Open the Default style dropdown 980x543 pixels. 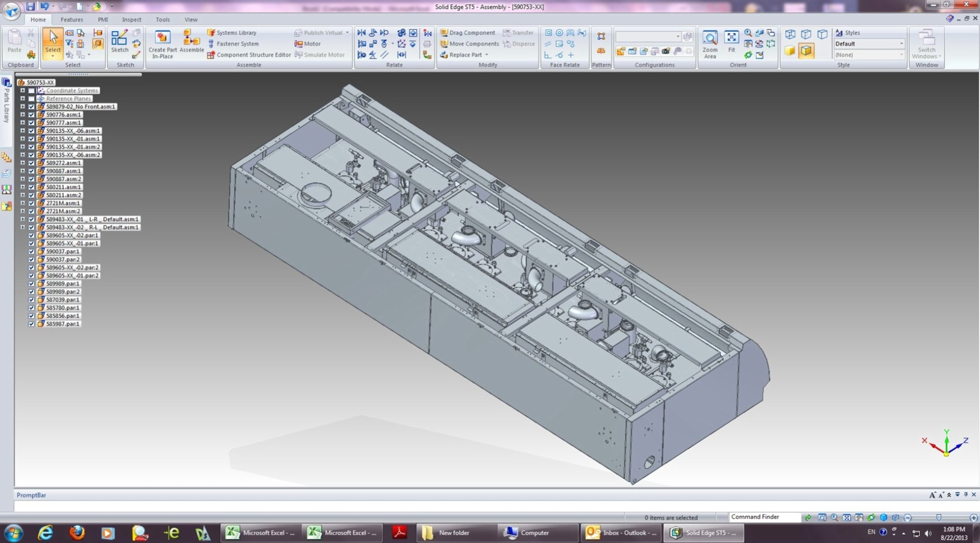pyautogui.click(x=901, y=44)
